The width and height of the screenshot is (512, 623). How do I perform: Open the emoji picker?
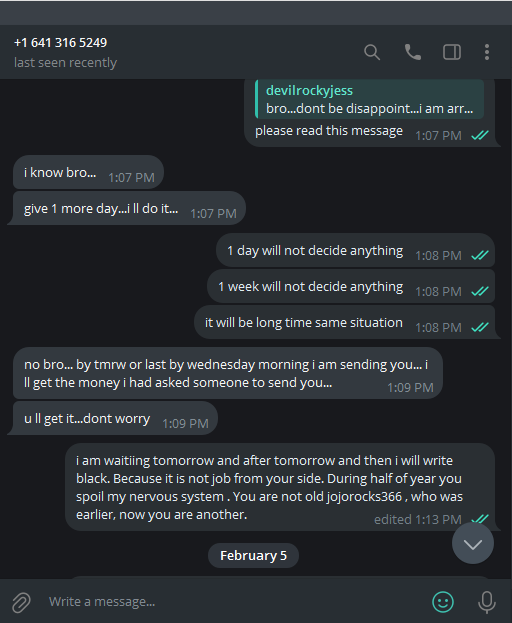[x=443, y=602]
